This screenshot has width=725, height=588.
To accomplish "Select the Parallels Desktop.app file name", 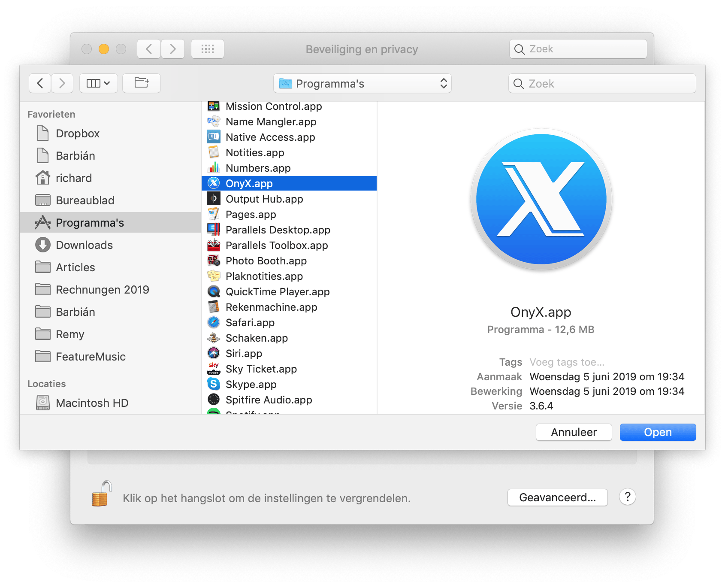I will (x=278, y=230).
